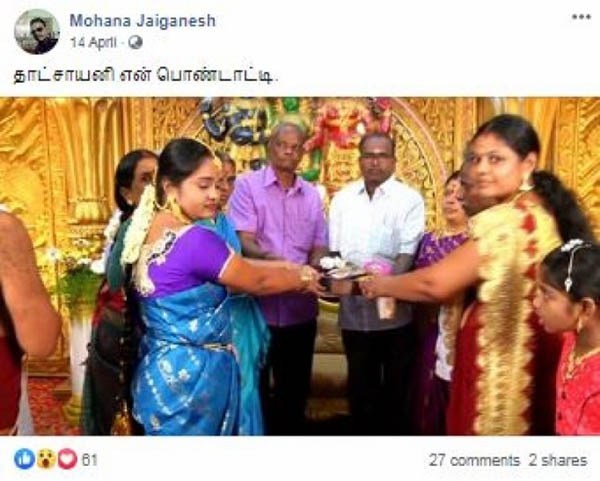Open the 27 comments link

[474, 460]
